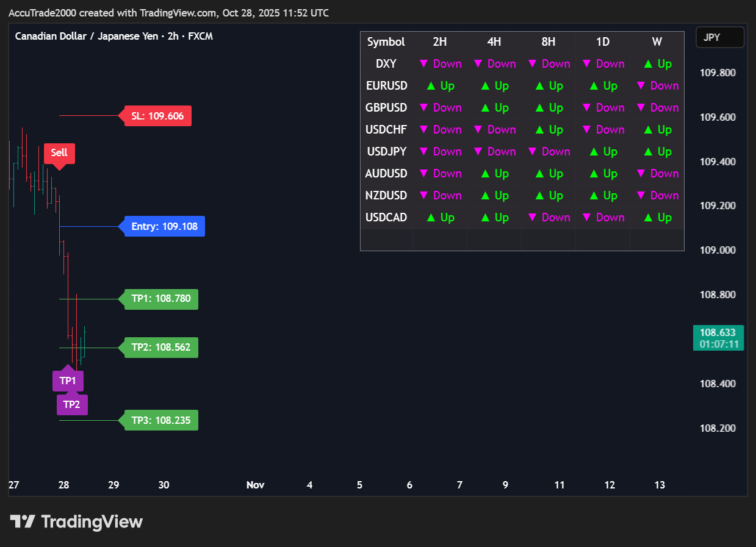
Task: Click the 1D column header
Action: tap(602, 42)
